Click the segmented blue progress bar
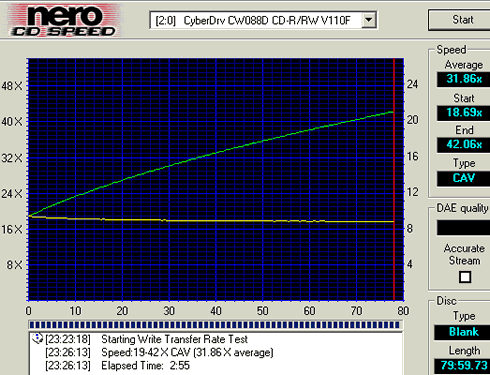Image resolution: width=490 pixels, height=375 pixels. [215, 325]
